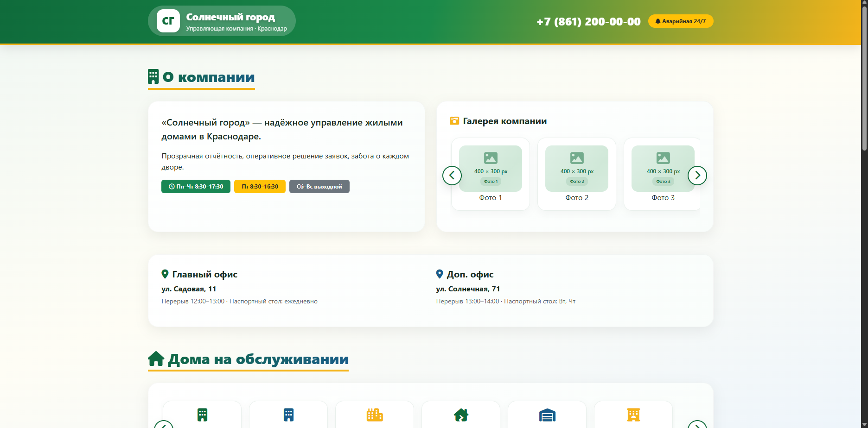Screen dimensions: 868x428
Task: Click the bell icon in the Аварийная badge
Action: pyautogui.click(x=657, y=21)
